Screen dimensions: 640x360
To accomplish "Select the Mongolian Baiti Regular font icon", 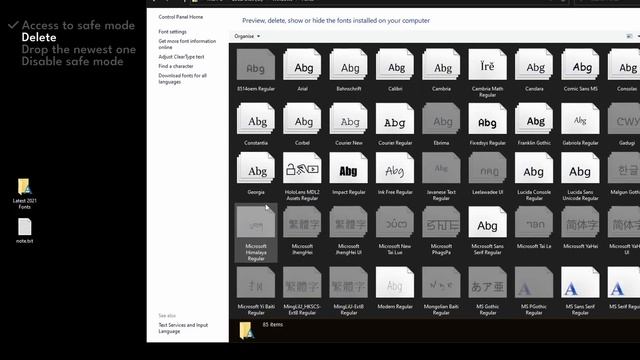I will coord(441,282).
